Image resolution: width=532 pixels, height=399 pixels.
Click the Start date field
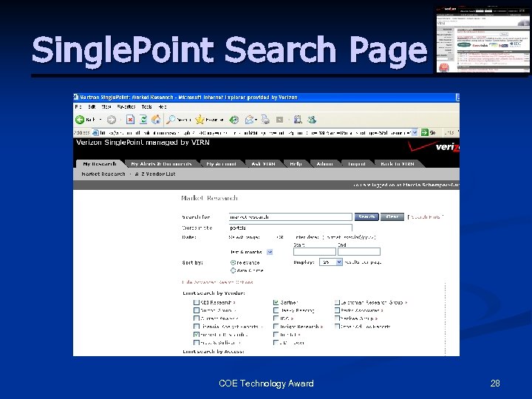315,251
